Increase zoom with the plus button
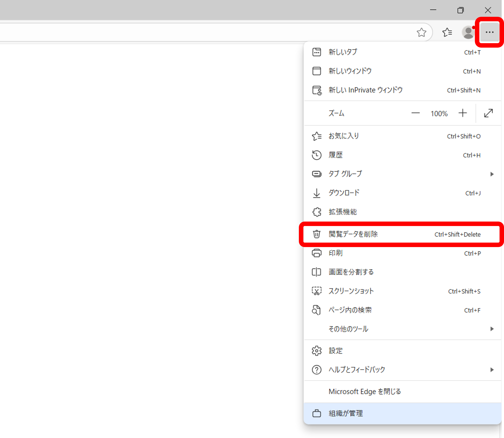The image size is (504, 438). pos(463,113)
